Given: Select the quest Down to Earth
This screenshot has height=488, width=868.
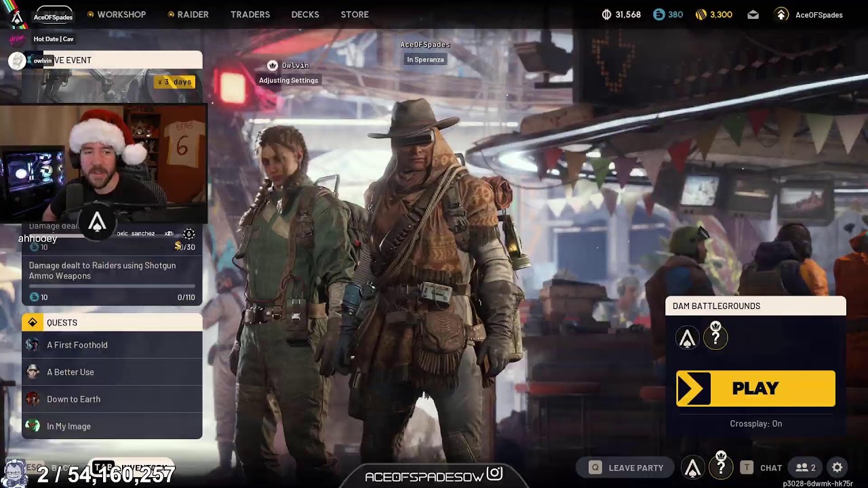Looking at the screenshot, I should point(112,399).
